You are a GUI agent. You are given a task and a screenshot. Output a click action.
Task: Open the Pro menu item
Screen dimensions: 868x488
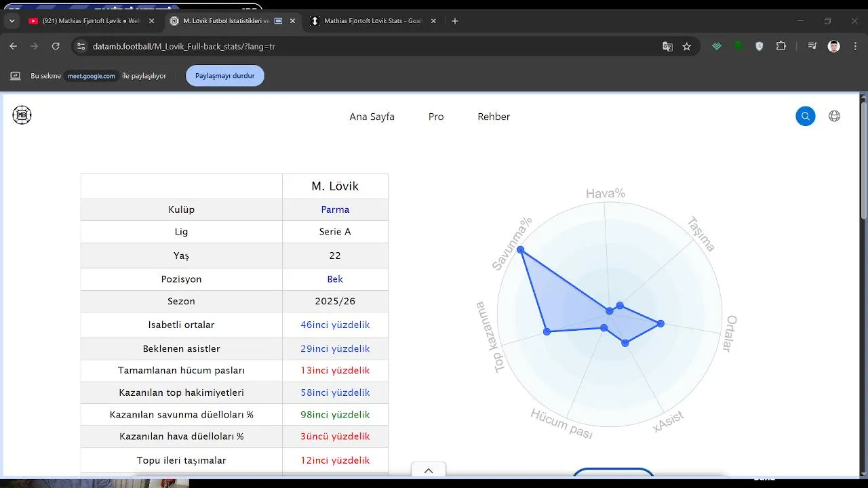[436, 117]
